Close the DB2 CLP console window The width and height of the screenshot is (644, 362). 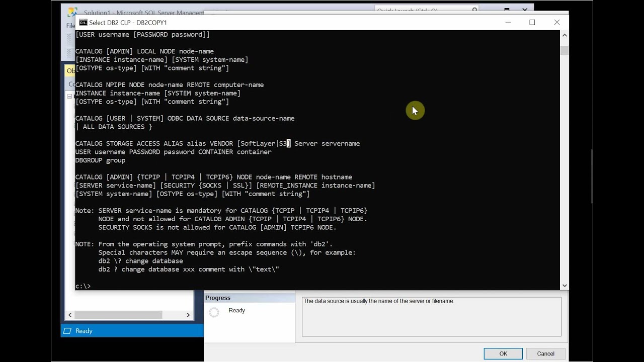tap(556, 22)
